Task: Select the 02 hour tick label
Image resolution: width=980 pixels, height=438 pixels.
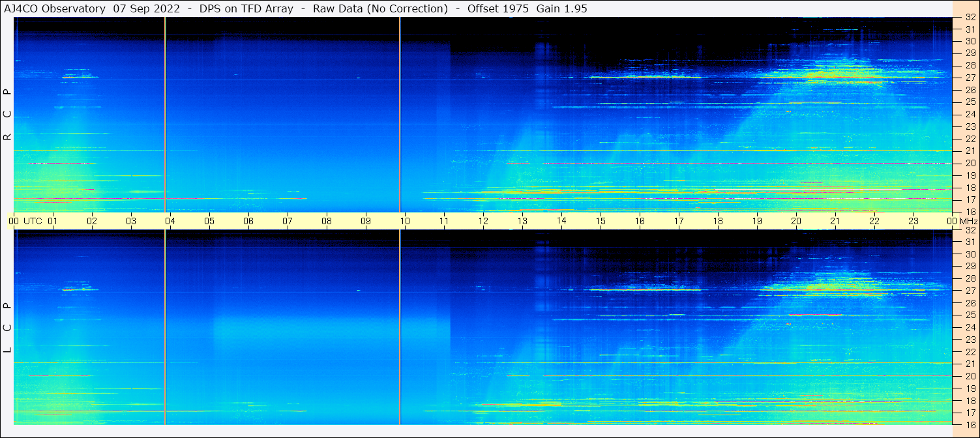Action: 92,221
